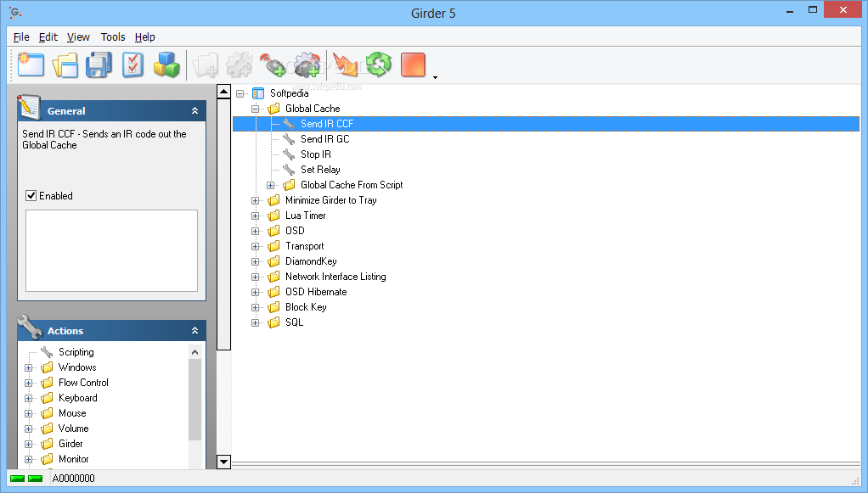
Task: Click the A0000000 status bar text
Action: (x=74, y=479)
